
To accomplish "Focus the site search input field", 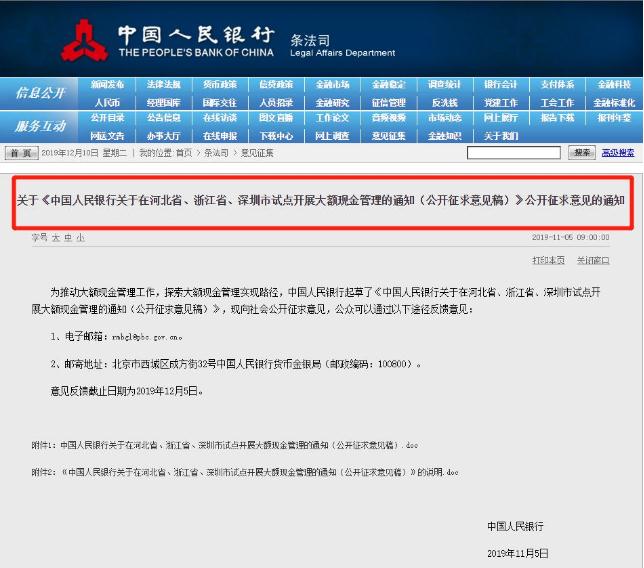I will point(513,153).
